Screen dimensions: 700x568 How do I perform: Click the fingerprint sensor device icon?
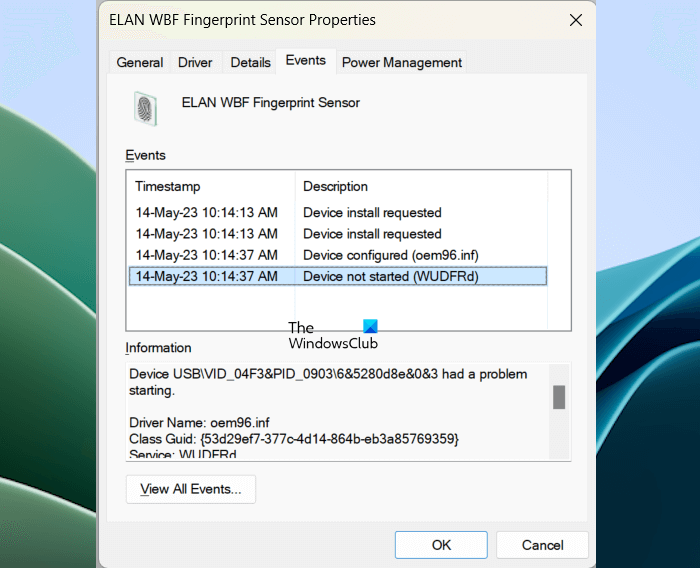pyautogui.click(x=146, y=108)
